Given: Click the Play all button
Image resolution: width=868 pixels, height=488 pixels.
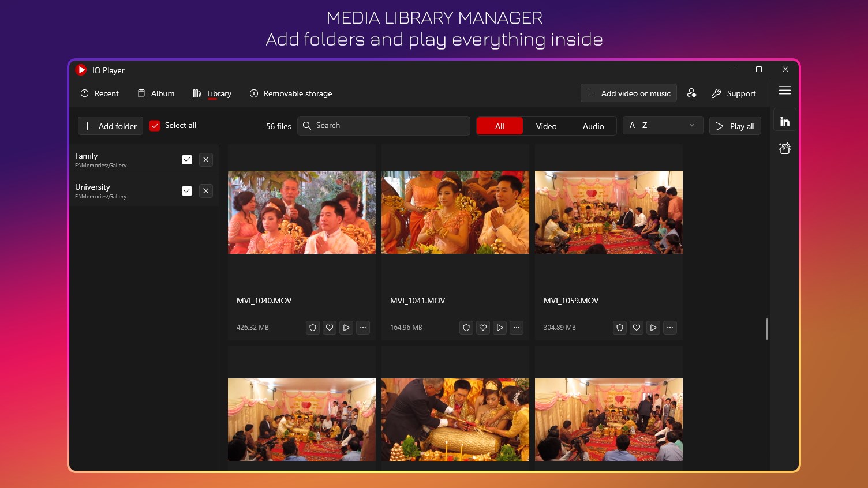Looking at the screenshot, I should click(735, 126).
